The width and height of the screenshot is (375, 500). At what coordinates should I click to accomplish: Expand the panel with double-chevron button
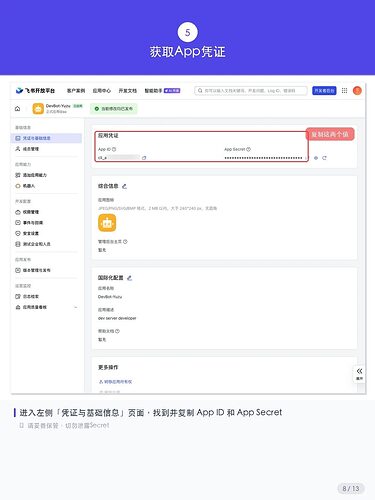pyautogui.click(x=359, y=374)
